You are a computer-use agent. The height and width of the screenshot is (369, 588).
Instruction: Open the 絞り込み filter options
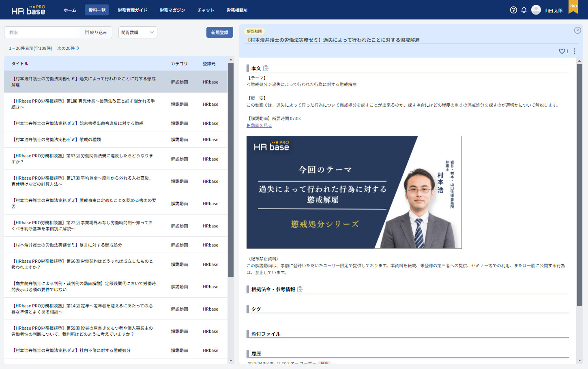tap(96, 32)
